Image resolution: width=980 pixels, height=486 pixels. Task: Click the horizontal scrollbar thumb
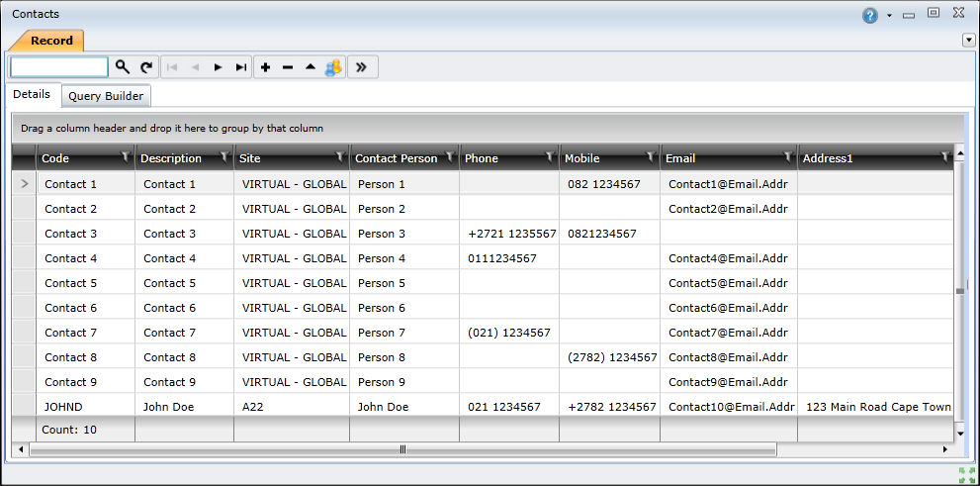(403, 449)
